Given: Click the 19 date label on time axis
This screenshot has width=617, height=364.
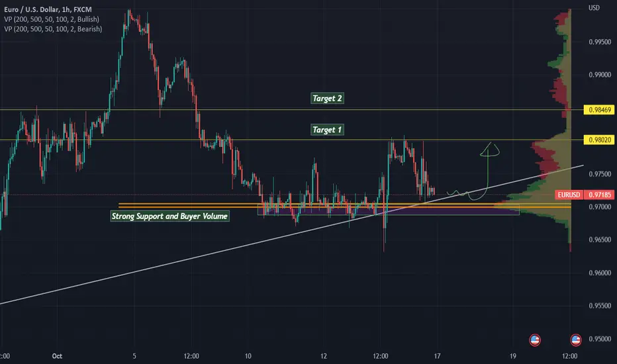Looking at the screenshot, I should click(x=512, y=356).
